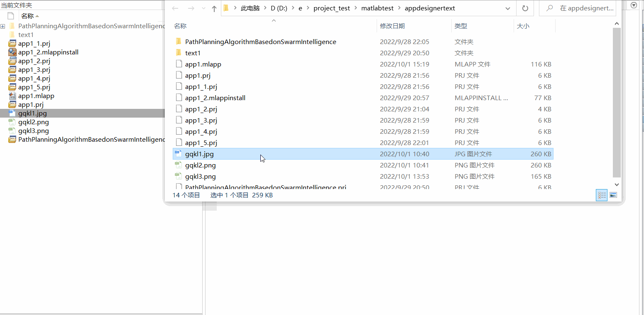Viewport: 644px width, 315px height.
Task: Select app1_2.mlappinstall file in Explorer
Action: click(x=363, y=98)
